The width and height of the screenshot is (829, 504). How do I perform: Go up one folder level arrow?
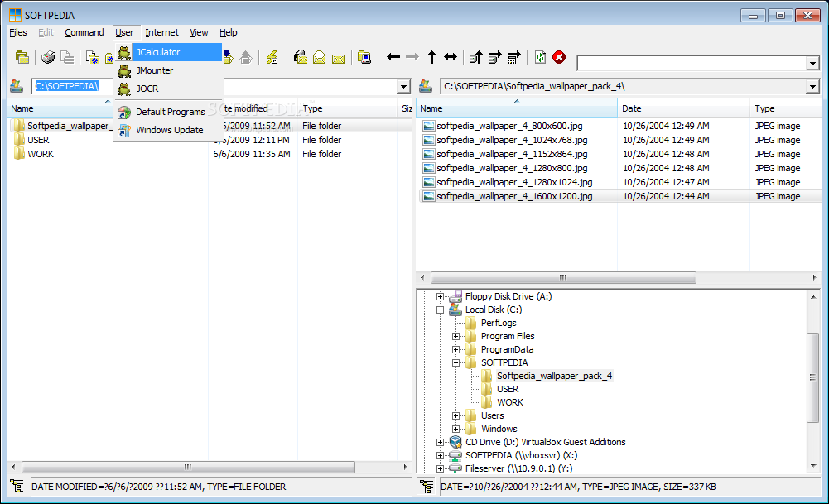[431, 57]
